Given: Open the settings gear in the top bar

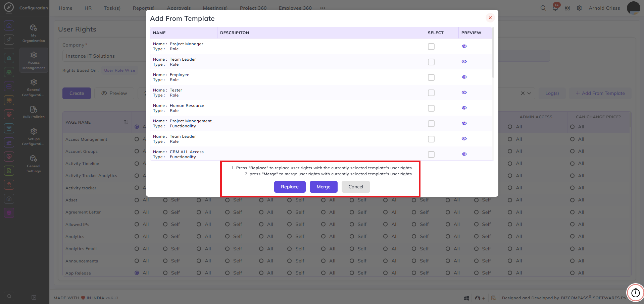Looking at the screenshot, I should [579, 8].
